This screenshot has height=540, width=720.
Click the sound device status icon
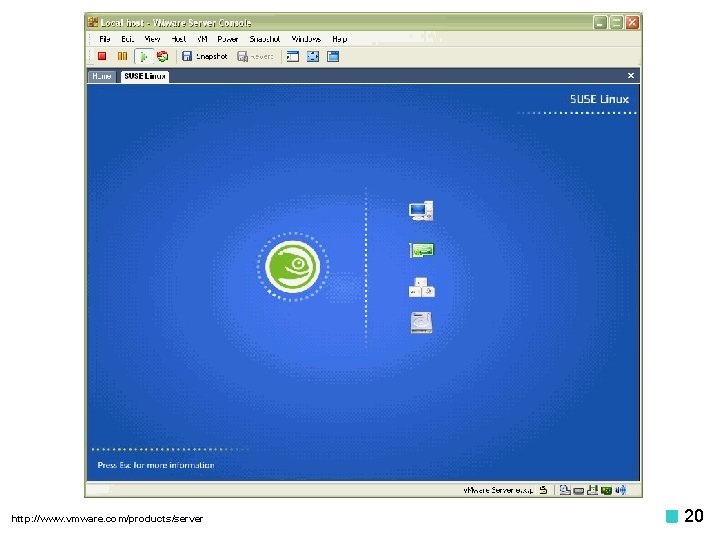click(x=620, y=490)
